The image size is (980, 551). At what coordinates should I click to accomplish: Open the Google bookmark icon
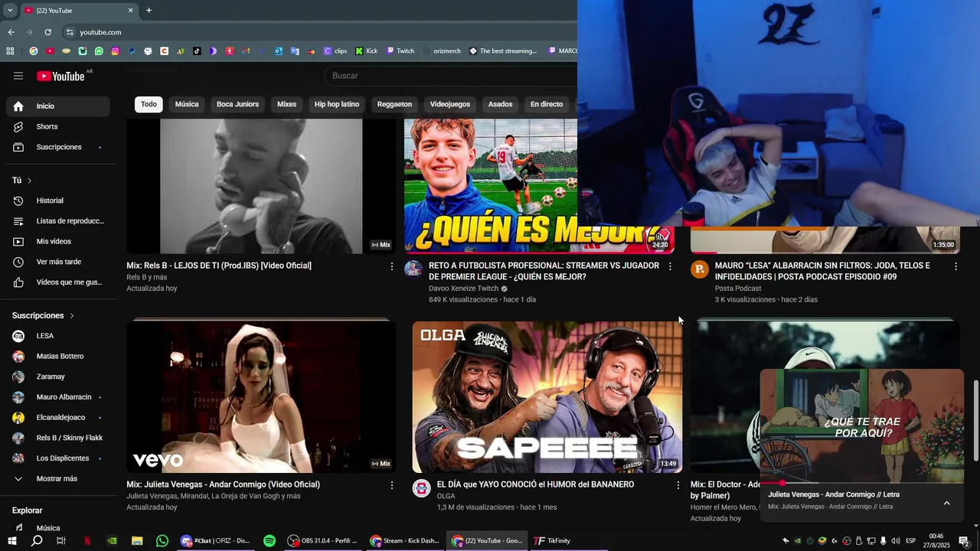pos(34,51)
